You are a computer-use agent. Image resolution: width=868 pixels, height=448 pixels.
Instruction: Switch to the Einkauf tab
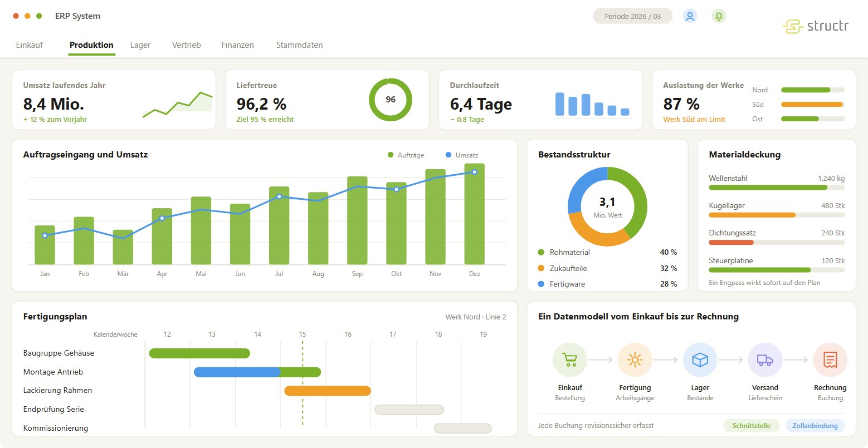pos(30,45)
